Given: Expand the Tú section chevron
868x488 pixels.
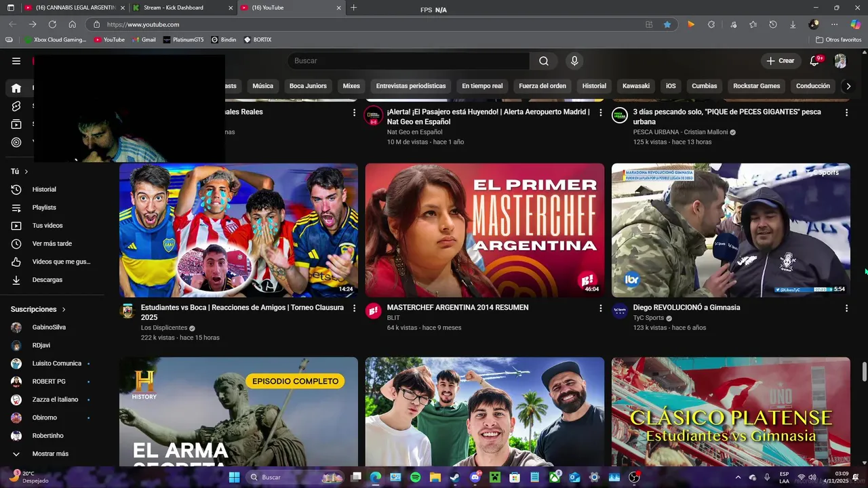Looking at the screenshot, I should (26, 171).
